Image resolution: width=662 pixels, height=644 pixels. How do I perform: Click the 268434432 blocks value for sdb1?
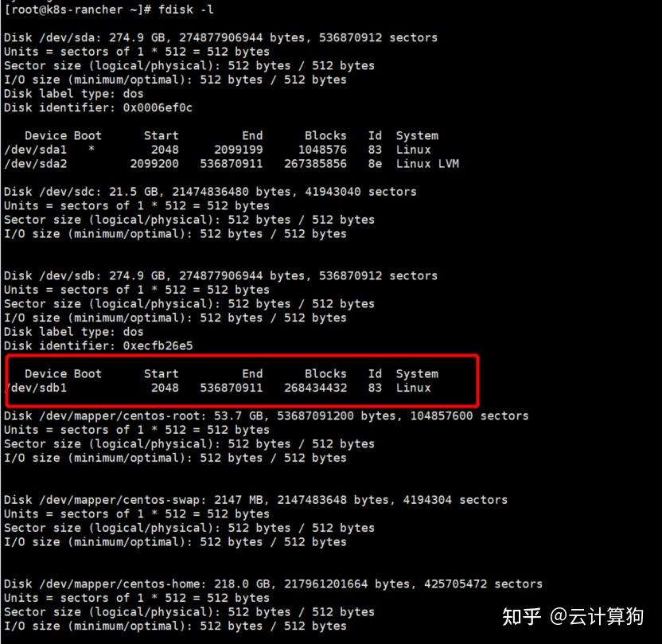pyautogui.click(x=315, y=388)
